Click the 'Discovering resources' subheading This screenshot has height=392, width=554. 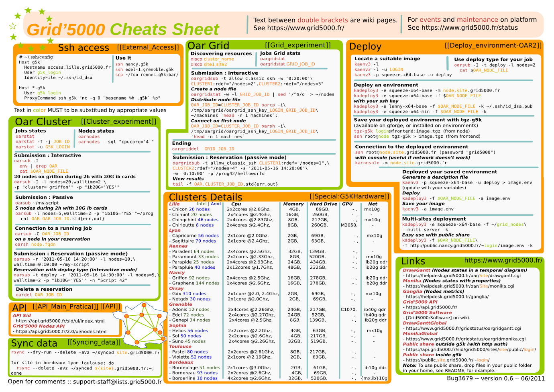pyautogui.click(x=221, y=53)
